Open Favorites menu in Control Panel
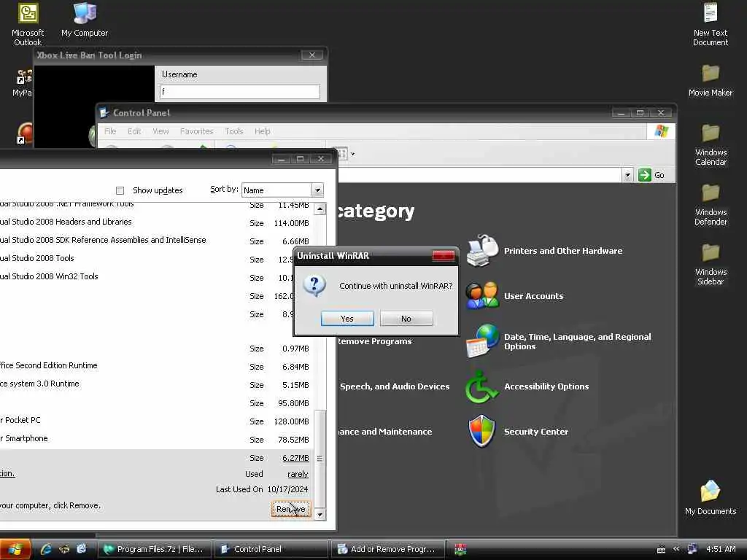The image size is (747, 560). 196,131
